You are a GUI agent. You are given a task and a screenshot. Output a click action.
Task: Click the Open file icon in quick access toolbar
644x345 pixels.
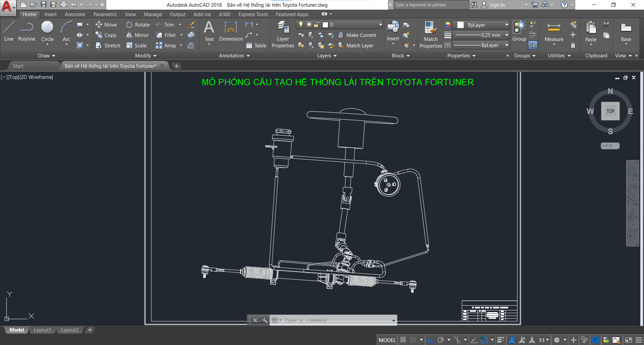[33, 5]
